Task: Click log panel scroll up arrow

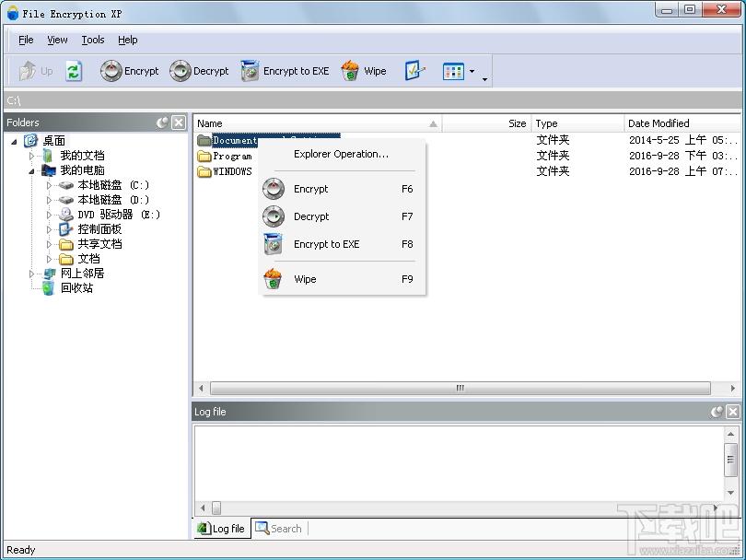Action: [x=730, y=434]
